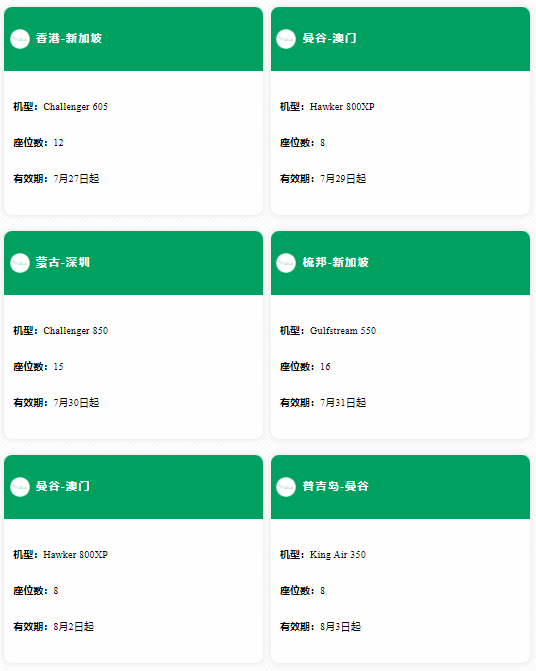Viewport: 536px width, 671px height.
Task: Click logo on 曼谷-澳门 card valid 7月29日
Action: [x=286, y=39]
